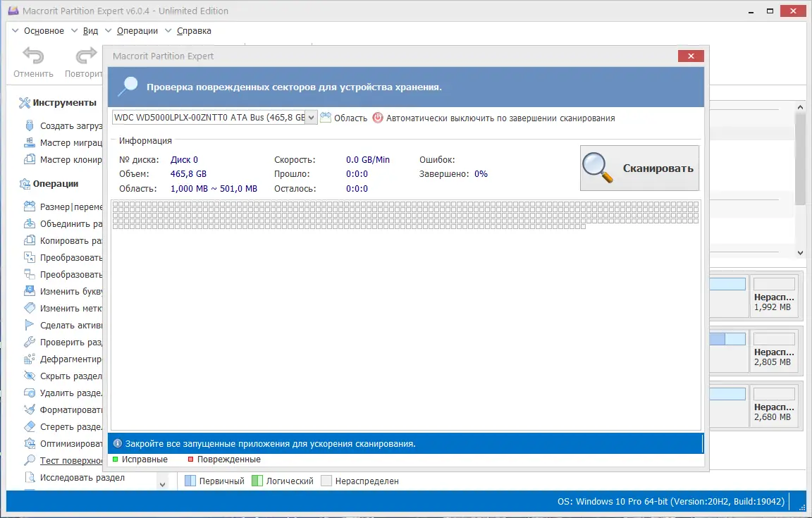Open the Вид menu
Image resolution: width=812 pixels, height=518 pixels.
coord(90,31)
